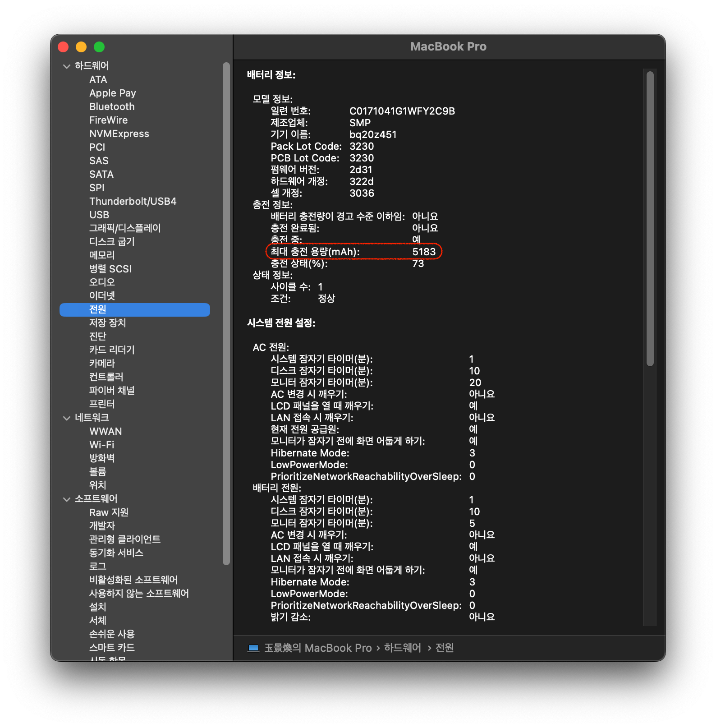Open Thunderbolt/USB4 information
Image resolution: width=716 pixels, height=728 pixels.
[x=133, y=201]
